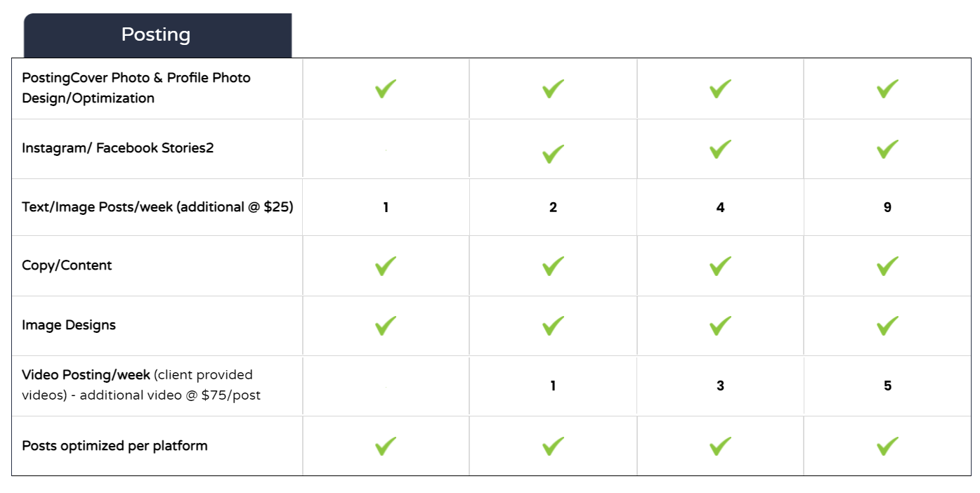Open the Posting tab header
This screenshot has width=980, height=493.
(157, 35)
